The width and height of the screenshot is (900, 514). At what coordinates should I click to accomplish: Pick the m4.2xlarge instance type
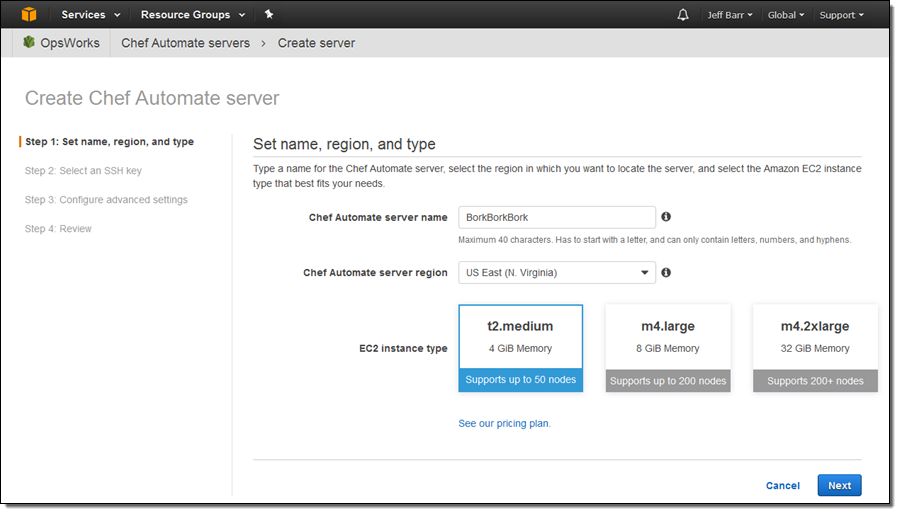click(815, 348)
